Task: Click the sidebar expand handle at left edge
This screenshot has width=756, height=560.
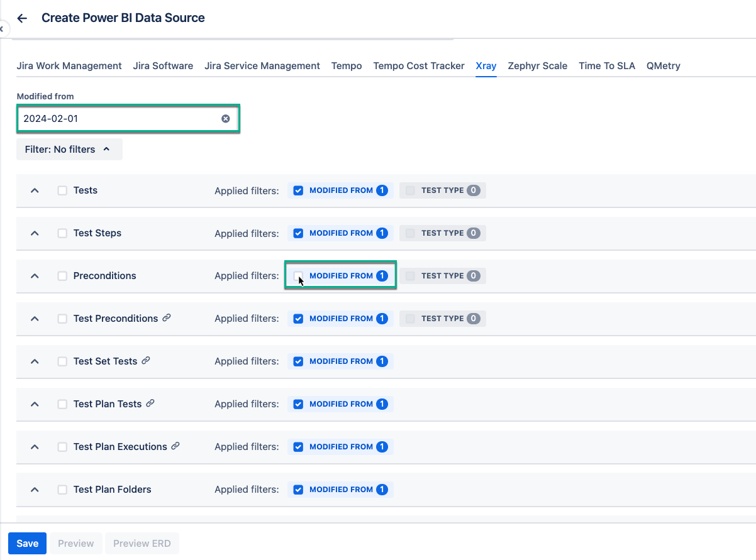Action: pyautogui.click(x=2, y=29)
